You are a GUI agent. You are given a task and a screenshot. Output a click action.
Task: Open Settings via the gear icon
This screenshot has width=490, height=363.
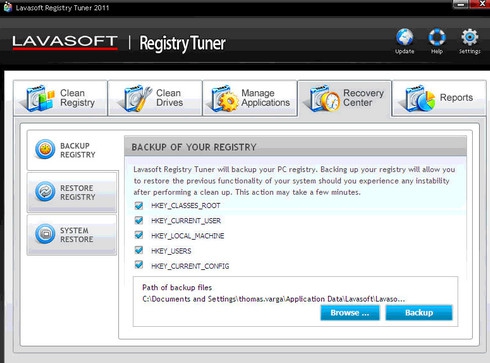(x=470, y=37)
